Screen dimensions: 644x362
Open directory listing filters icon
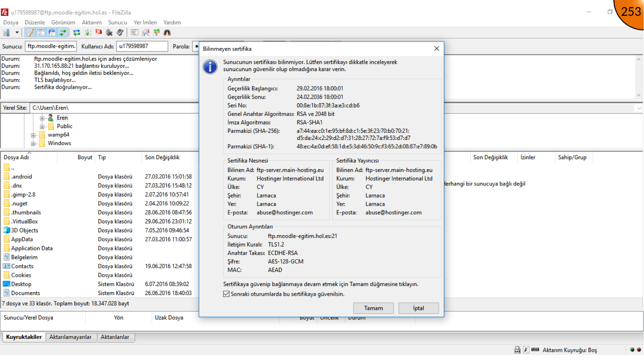coord(134,33)
